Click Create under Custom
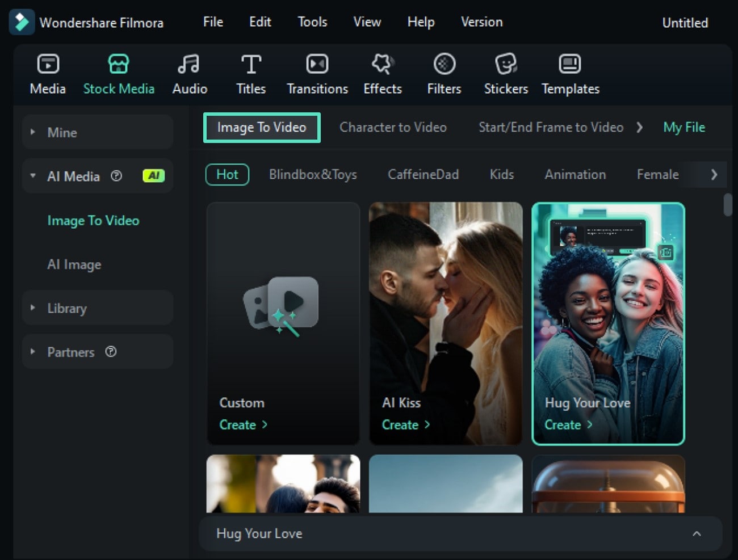The width and height of the screenshot is (738, 560). (243, 424)
